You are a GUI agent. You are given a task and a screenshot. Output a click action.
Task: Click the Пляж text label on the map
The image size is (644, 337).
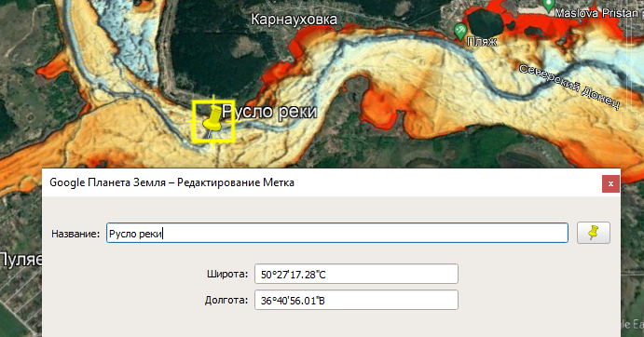[x=481, y=42]
